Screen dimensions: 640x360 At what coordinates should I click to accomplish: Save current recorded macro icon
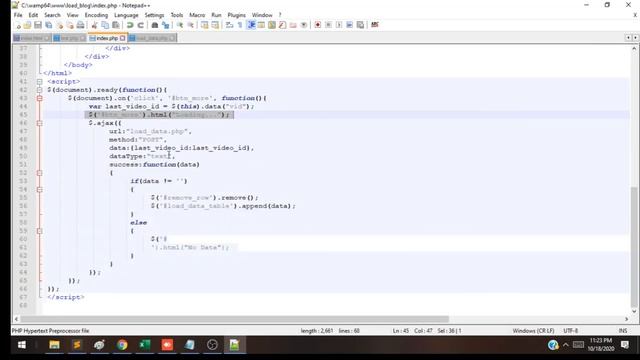pyautogui.click(x=360, y=25)
